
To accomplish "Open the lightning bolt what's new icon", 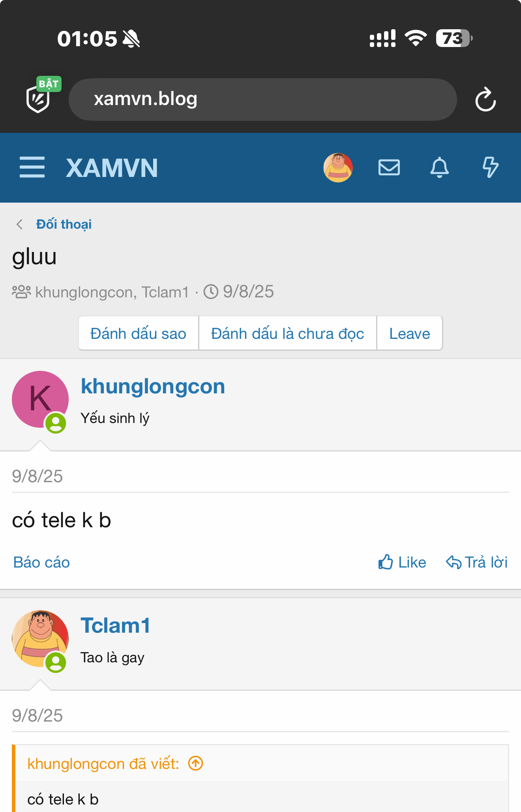I will [x=491, y=167].
